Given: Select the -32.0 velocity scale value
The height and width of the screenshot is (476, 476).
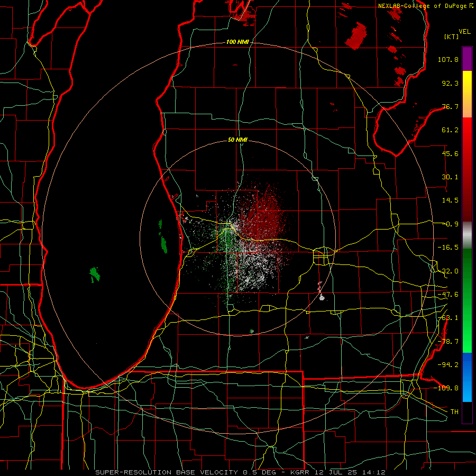Looking at the screenshot, I should click(x=448, y=271).
